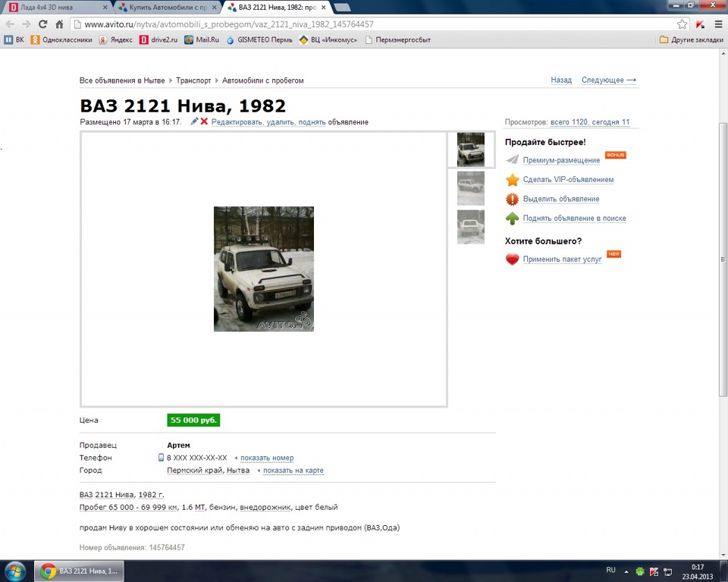This screenshot has width=728, height=582.
Task: Click внедорожник body type link
Action: [265, 507]
